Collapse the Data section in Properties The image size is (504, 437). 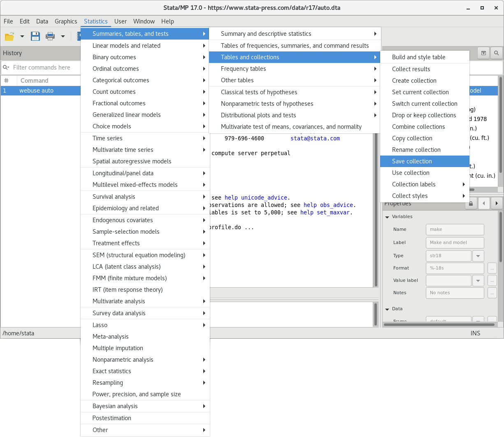(387, 309)
